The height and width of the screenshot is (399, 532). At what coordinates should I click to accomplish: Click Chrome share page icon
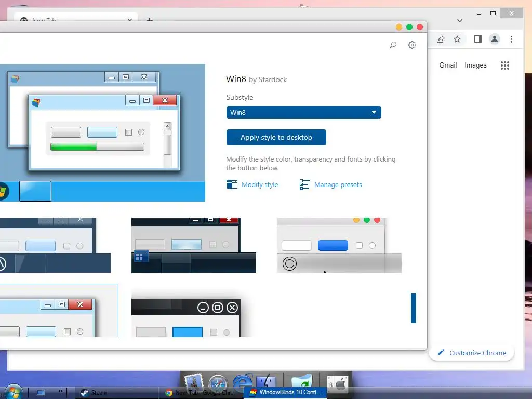[x=441, y=39]
